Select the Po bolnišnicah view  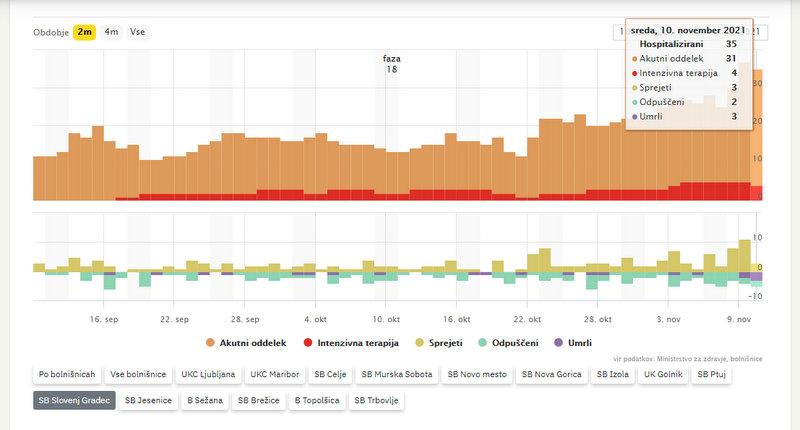coord(68,375)
